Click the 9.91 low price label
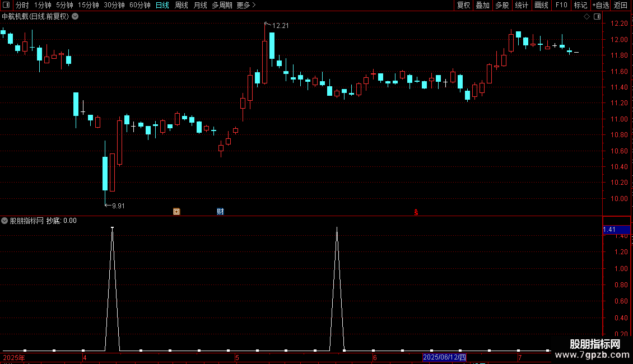Image resolution: width=633 pixels, height=364 pixels. pyautogui.click(x=118, y=206)
